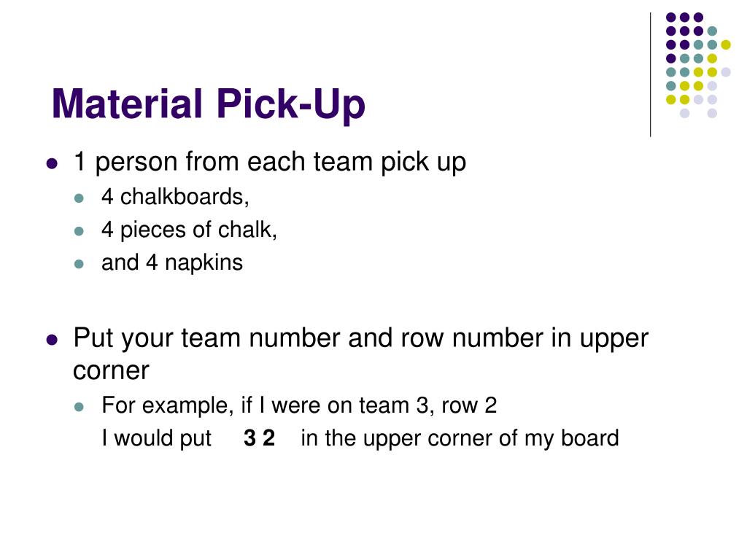Click the 'and 4 napkins' line
The width and height of the screenshot is (747, 560).
pos(172,262)
